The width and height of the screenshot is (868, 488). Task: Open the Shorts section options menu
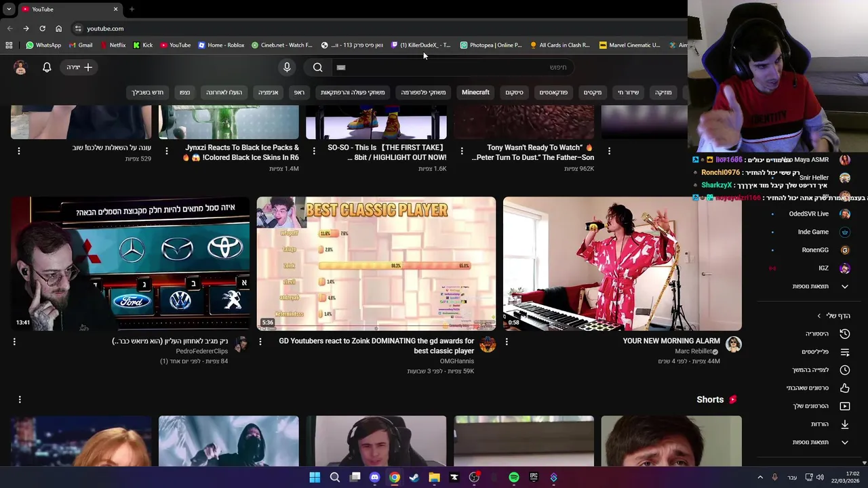coord(20,399)
